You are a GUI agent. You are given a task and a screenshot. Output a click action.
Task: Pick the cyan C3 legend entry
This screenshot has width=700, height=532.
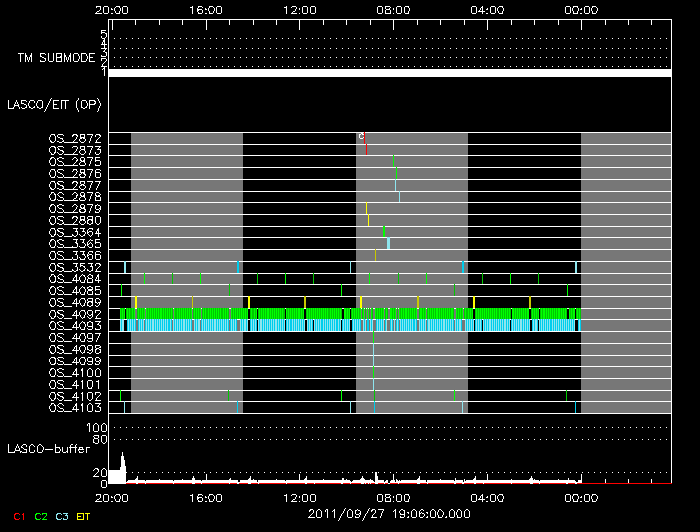[62, 516]
